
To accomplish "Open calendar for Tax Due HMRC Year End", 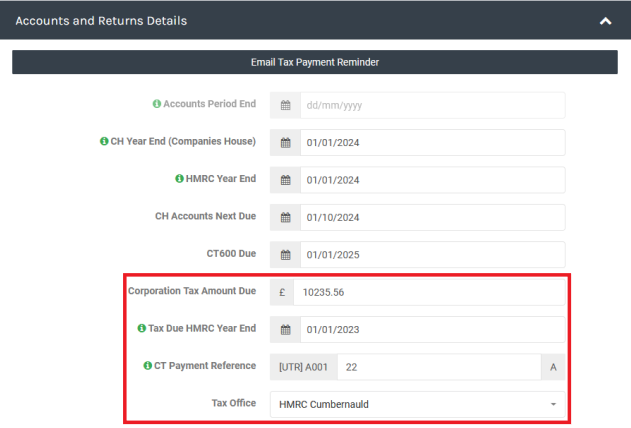I will point(285,330).
